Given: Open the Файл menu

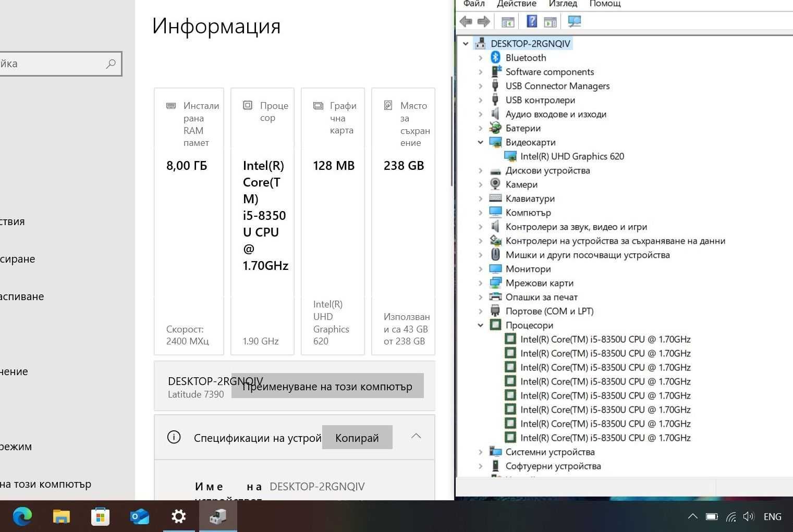Looking at the screenshot, I should point(474,4).
